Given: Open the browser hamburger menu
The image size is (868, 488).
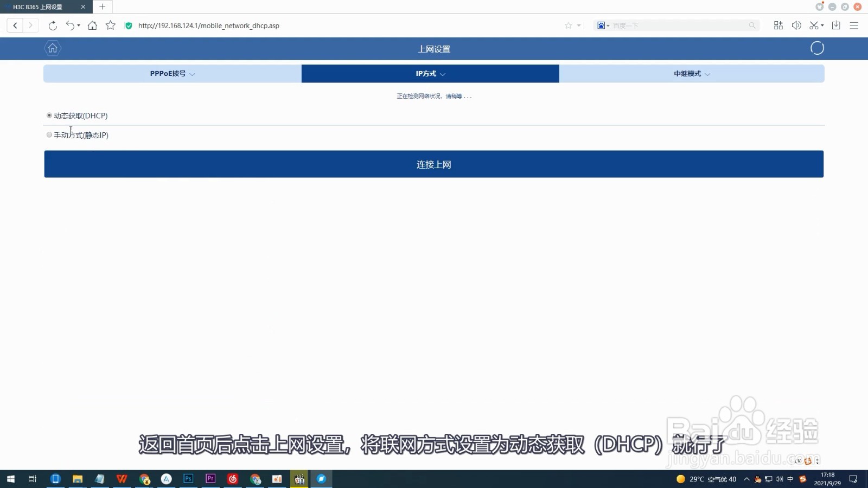Looking at the screenshot, I should pyautogui.click(x=854, y=25).
